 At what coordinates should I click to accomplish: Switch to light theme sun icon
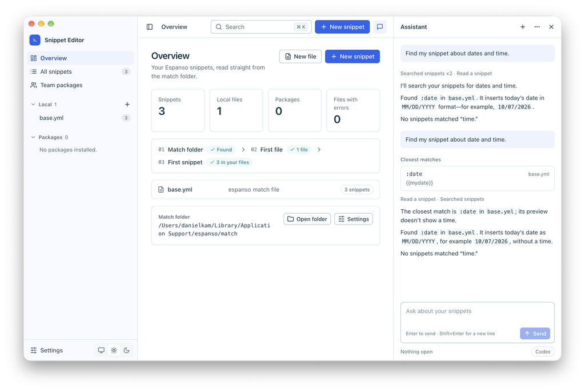tap(114, 350)
